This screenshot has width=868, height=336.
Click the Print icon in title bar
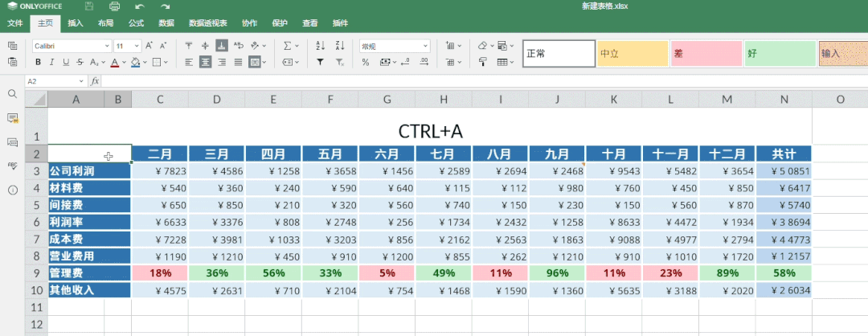(x=114, y=6)
